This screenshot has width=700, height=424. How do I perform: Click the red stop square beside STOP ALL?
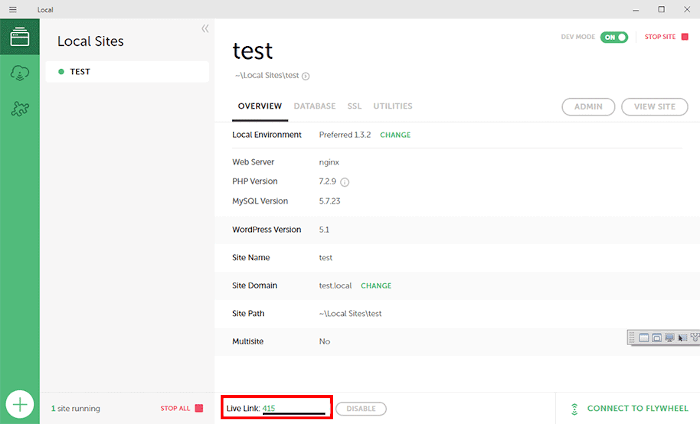[x=199, y=408]
